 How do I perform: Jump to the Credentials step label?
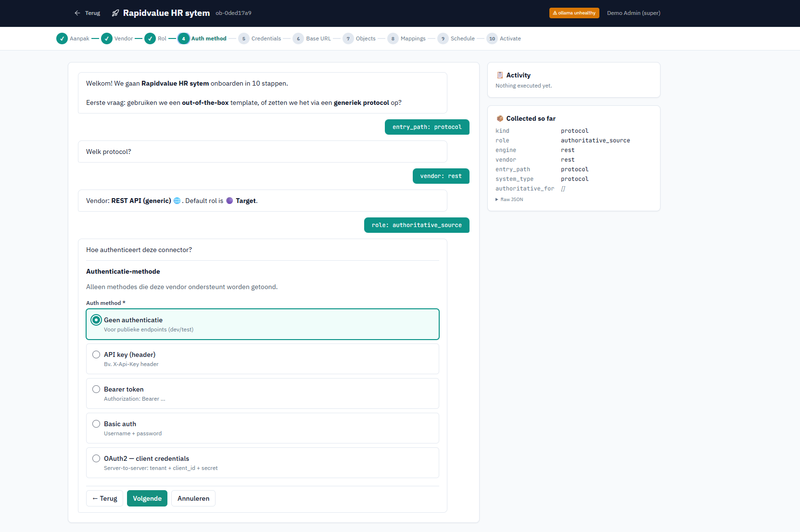(x=266, y=38)
